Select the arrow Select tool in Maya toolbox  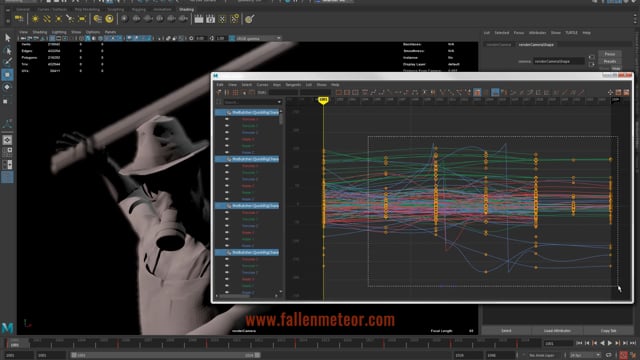(x=7, y=38)
